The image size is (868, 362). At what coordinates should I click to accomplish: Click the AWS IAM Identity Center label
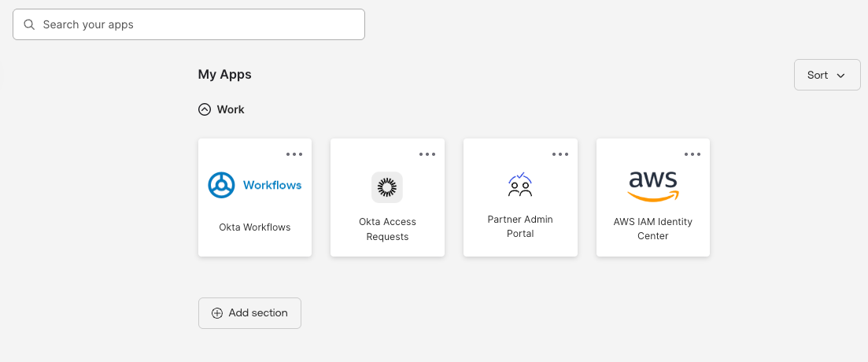653,229
